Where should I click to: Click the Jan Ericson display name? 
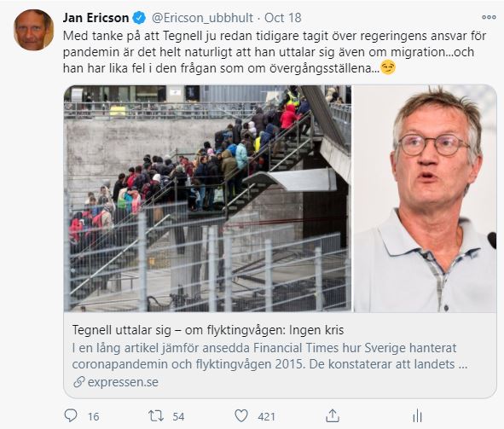[x=96, y=18]
